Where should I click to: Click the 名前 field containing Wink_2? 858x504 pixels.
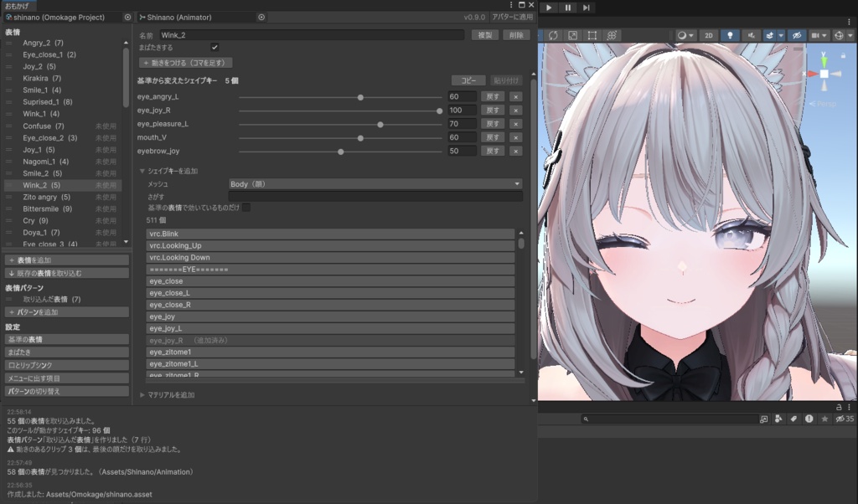[312, 35]
